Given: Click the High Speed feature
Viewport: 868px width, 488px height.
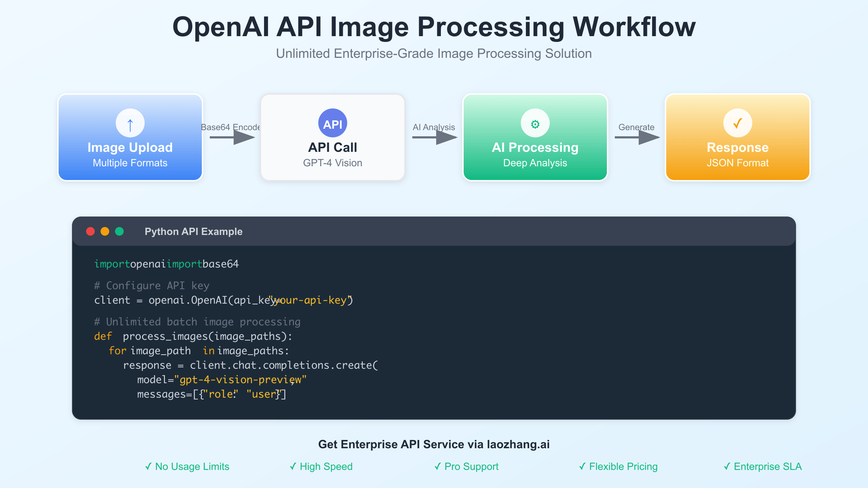Looking at the screenshot, I should tap(321, 467).
